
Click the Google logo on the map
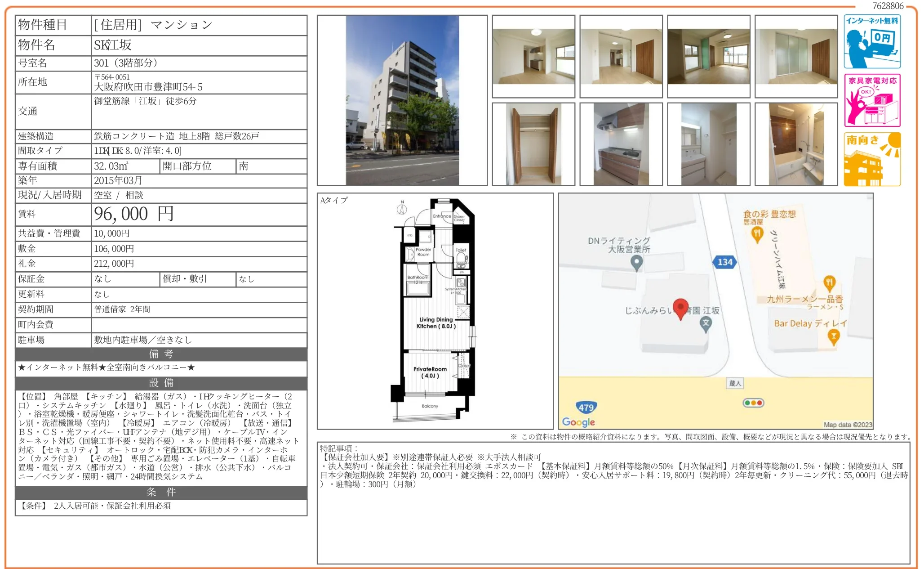tap(578, 422)
